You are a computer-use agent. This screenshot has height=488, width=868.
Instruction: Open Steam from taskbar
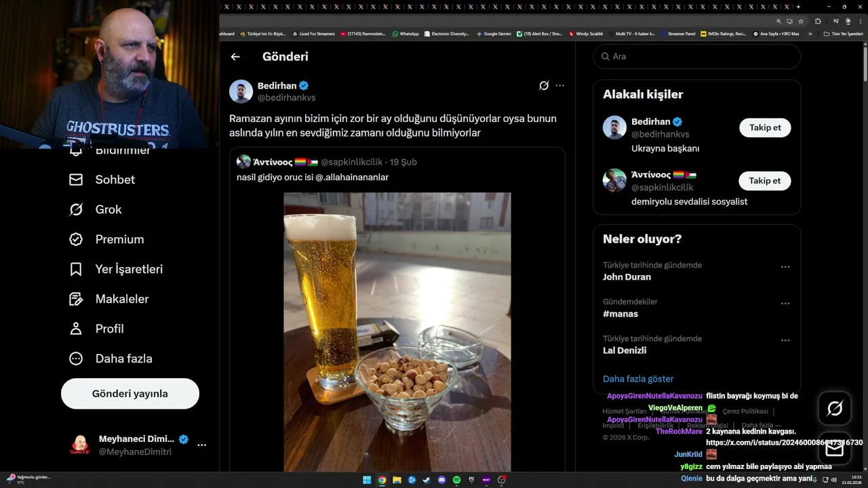point(427,480)
